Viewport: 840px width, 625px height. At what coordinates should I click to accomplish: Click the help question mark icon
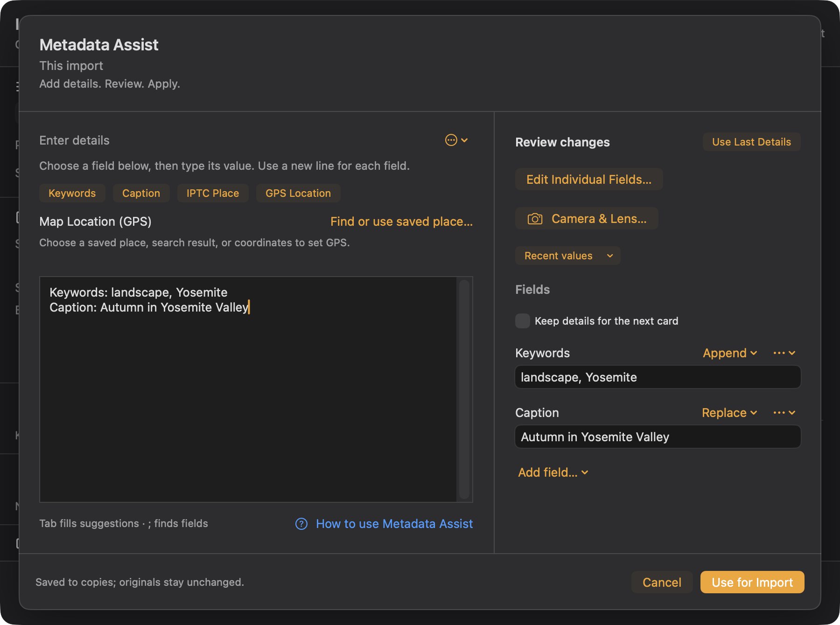301,524
